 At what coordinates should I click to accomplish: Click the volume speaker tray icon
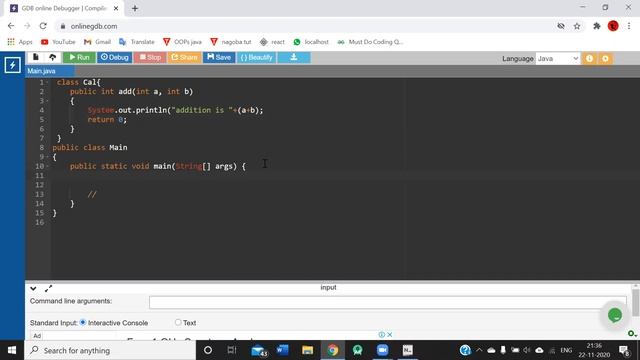coord(527,350)
